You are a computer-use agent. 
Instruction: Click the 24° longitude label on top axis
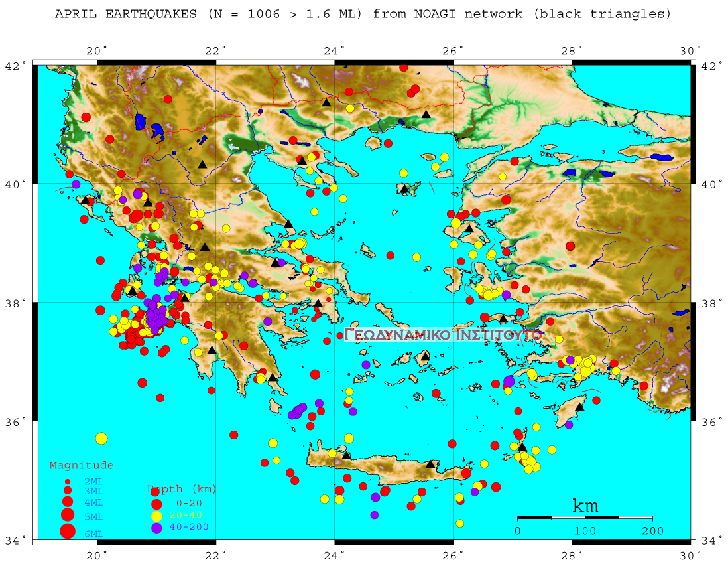click(334, 50)
